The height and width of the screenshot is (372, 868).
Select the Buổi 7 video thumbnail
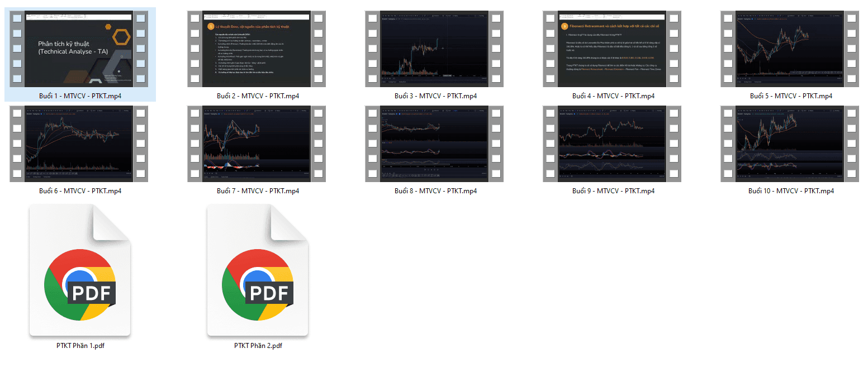[257, 144]
